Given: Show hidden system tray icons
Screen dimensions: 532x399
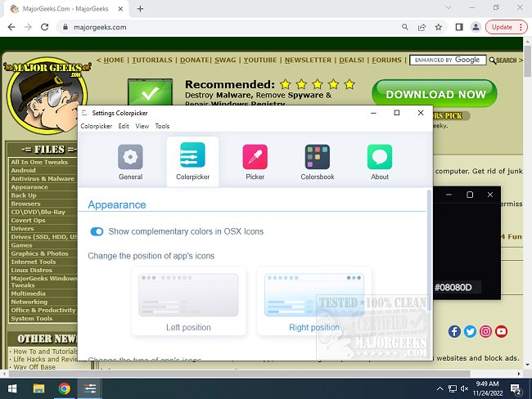Looking at the screenshot, I should point(440,388).
